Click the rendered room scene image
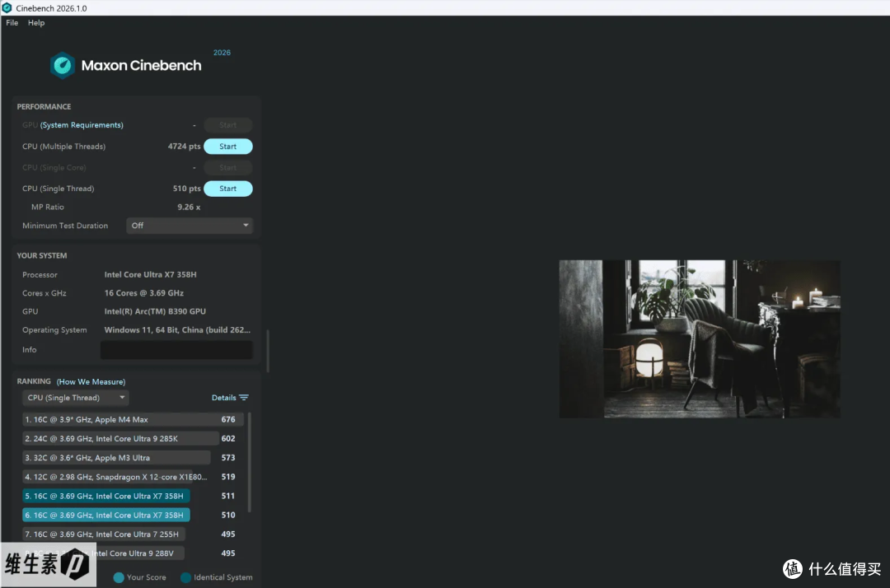 pyautogui.click(x=700, y=339)
